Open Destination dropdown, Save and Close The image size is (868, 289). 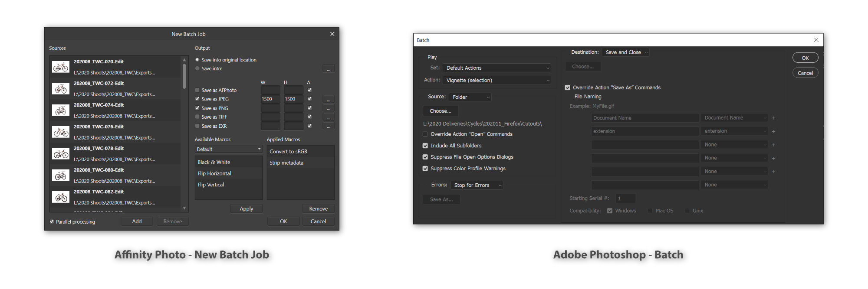625,52
